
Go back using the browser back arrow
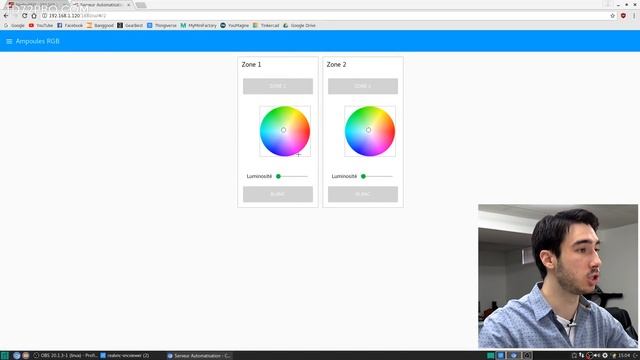[x=6, y=16]
